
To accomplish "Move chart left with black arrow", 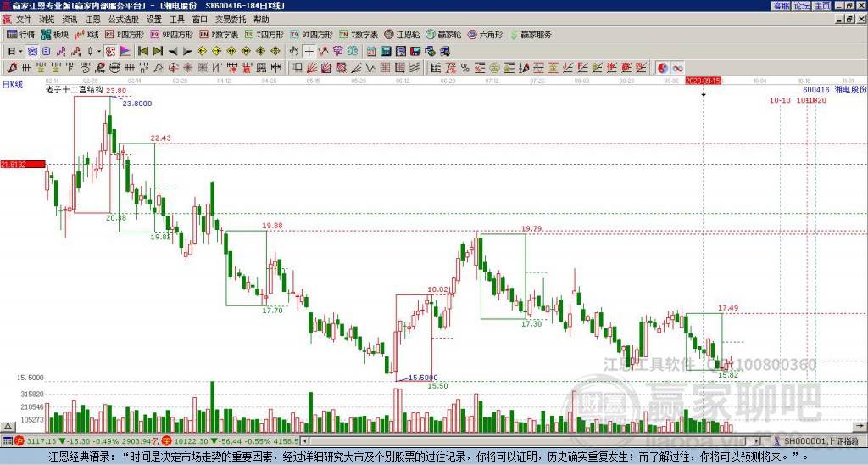I will click(173, 51).
